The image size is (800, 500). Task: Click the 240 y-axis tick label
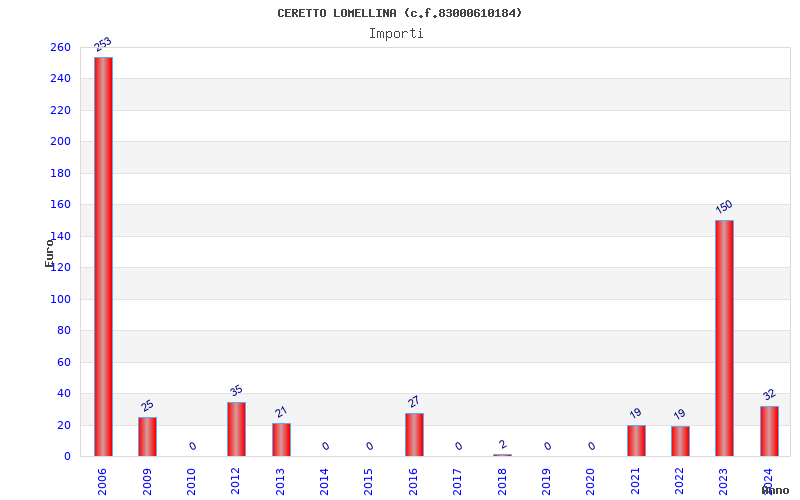pos(60,79)
